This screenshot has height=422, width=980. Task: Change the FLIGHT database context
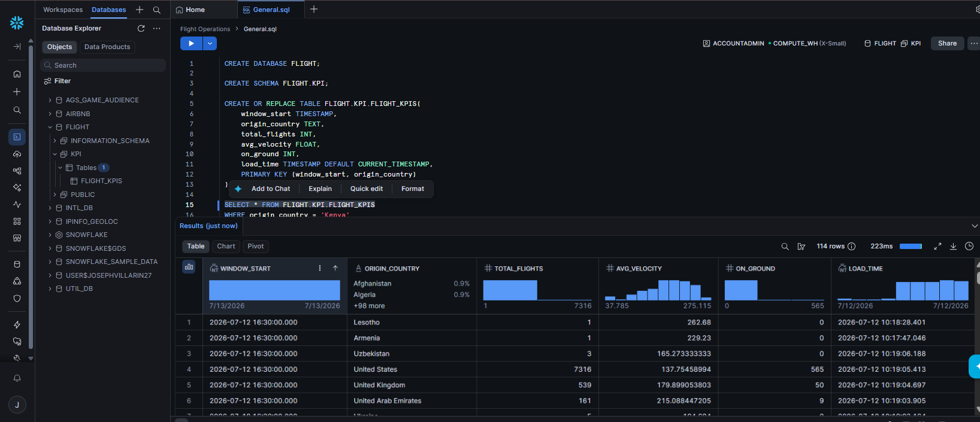(x=881, y=43)
